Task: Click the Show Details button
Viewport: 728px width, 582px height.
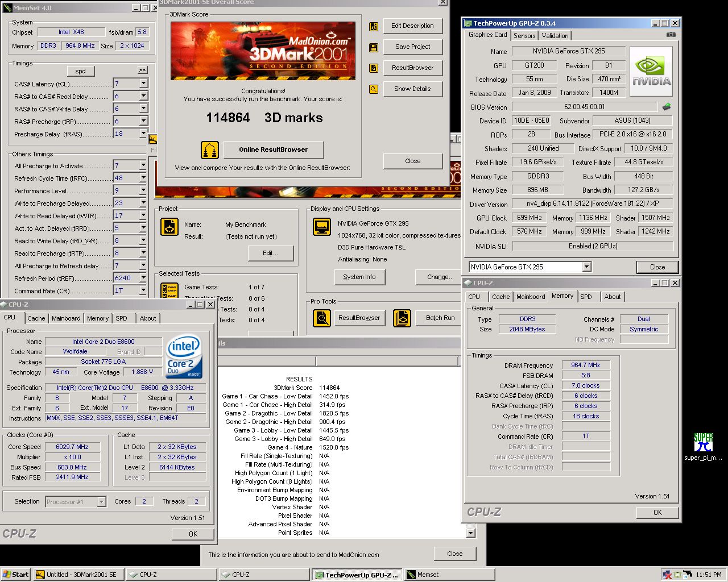Action: tap(412, 89)
